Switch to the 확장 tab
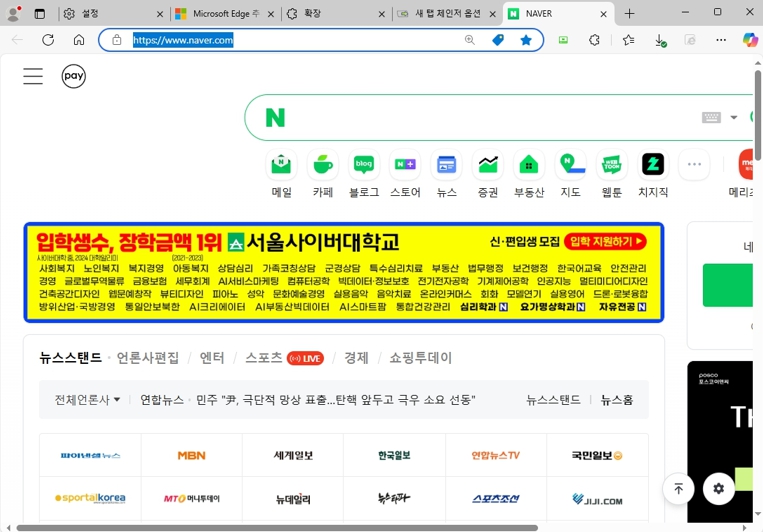Screen dimensions: 763x532 (336, 14)
